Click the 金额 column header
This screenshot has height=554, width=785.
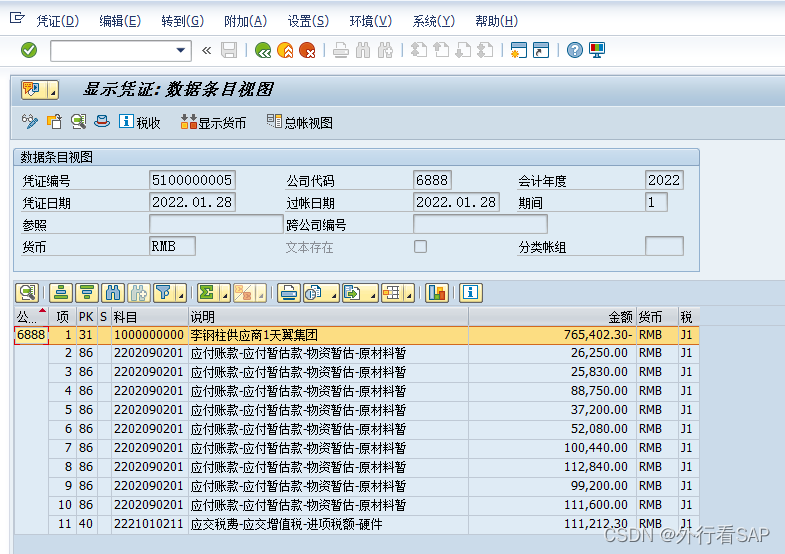pos(553,316)
